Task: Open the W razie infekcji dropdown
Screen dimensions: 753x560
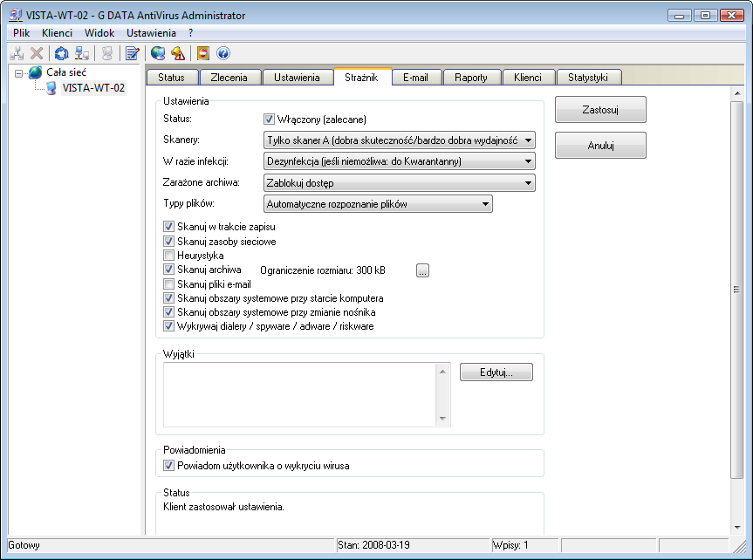Action: click(399, 161)
